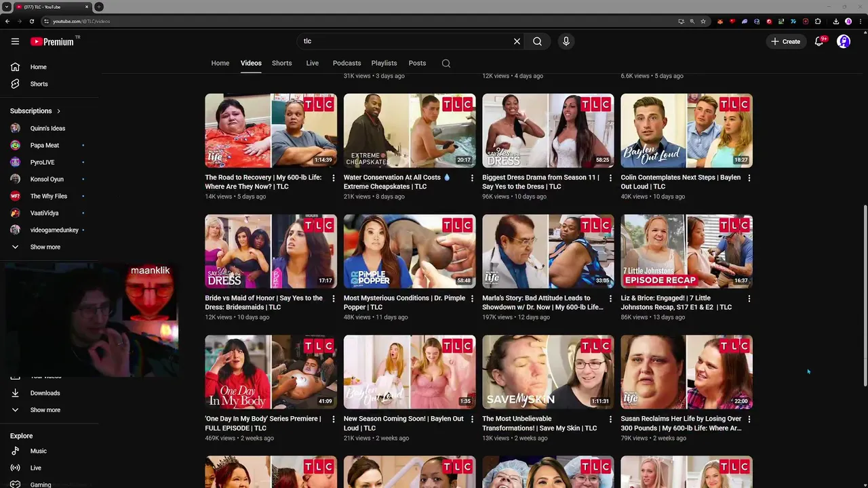The image size is (868, 488).
Task: Open options for New Season Coming Soon video
Action: point(471,419)
